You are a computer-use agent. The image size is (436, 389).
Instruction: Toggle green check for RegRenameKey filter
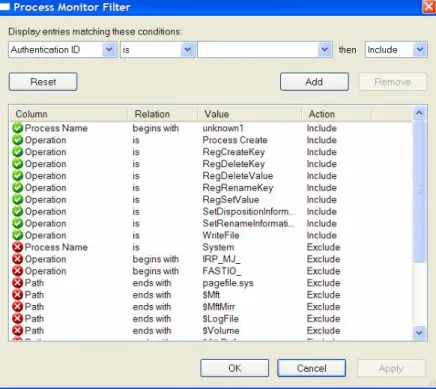click(17, 188)
